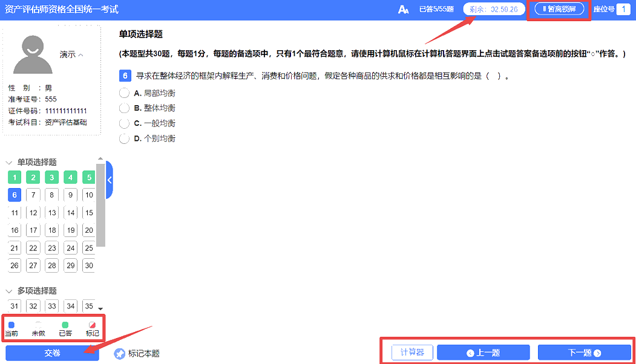
Task: Jump to question 10
Action: 89,195
